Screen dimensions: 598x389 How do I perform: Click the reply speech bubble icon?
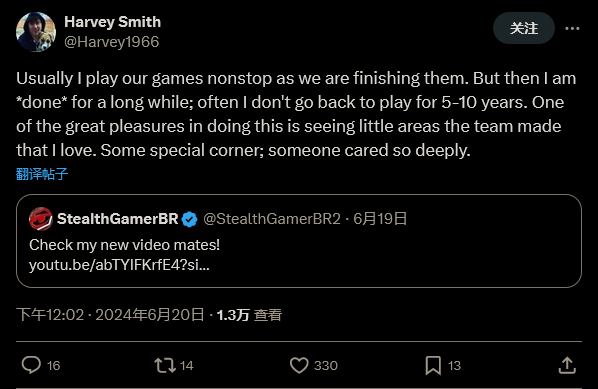point(31,365)
